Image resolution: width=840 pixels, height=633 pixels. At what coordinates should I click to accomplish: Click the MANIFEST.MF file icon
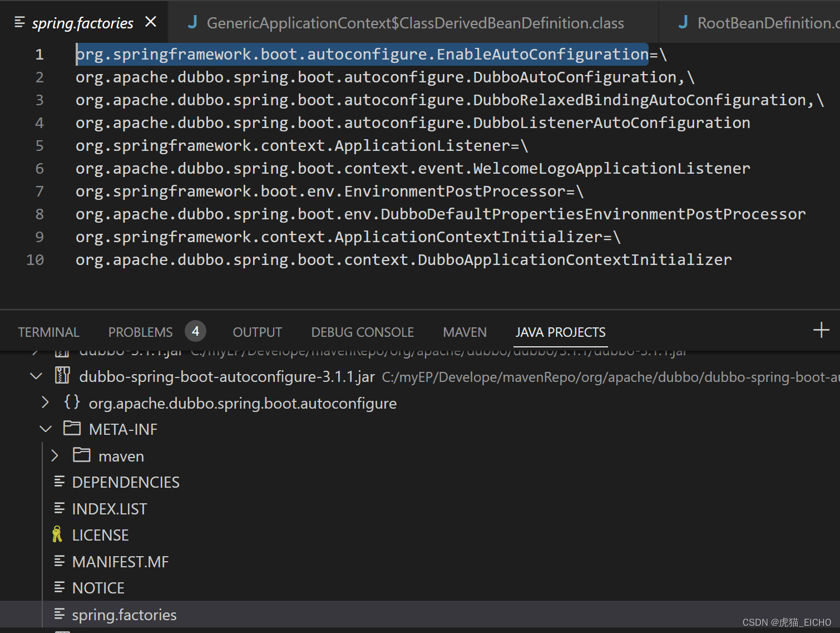tap(60, 561)
